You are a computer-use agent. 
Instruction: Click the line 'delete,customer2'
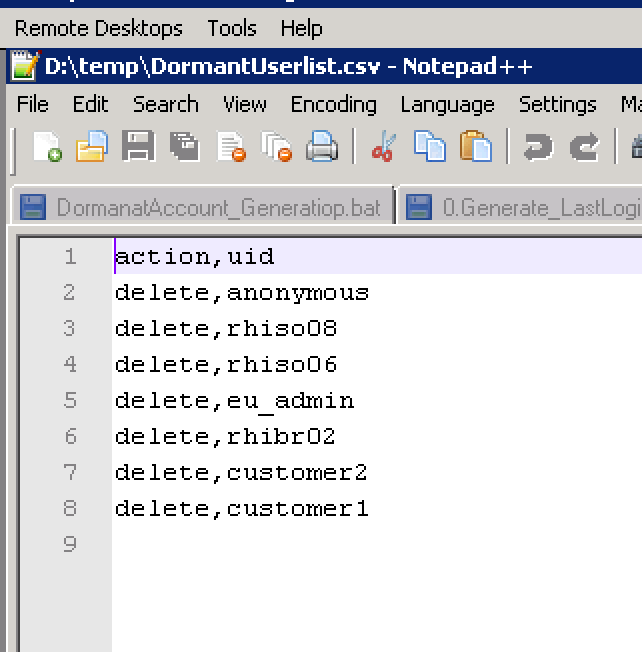241,473
